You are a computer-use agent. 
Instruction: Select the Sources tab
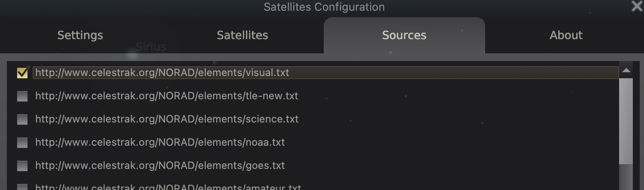pyautogui.click(x=404, y=35)
